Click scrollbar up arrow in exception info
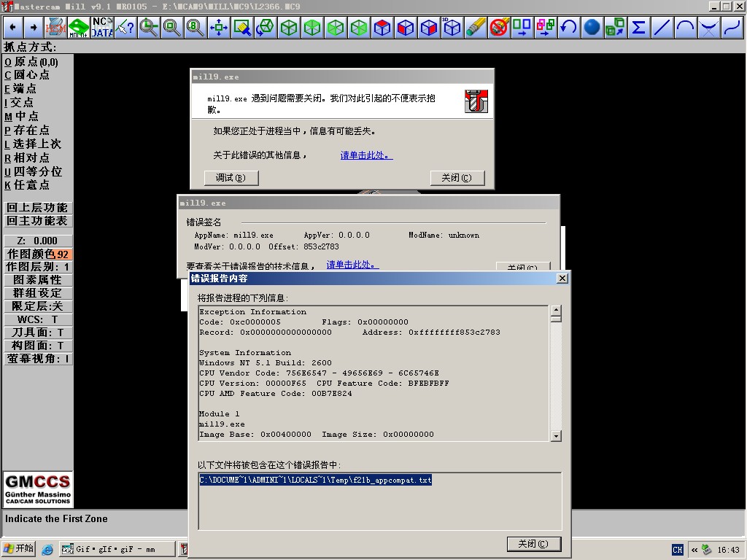This screenshot has height=560, width=747. click(x=555, y=311)
